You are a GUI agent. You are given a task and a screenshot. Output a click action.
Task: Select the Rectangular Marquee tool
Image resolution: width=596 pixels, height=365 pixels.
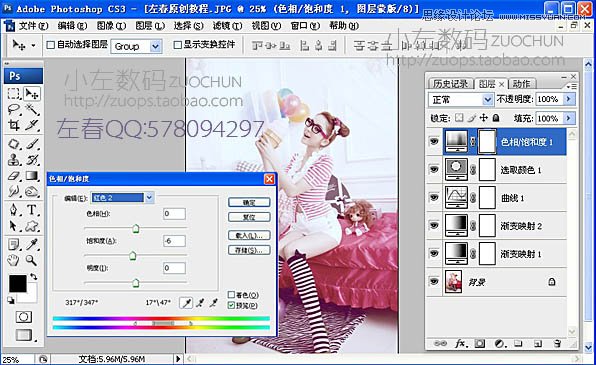(x=14, y=94)
